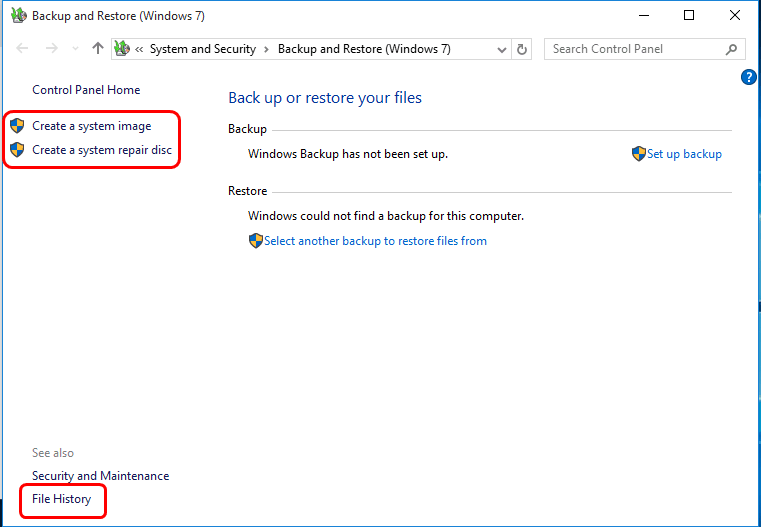Maximize the Backup and Restore window

689,16
